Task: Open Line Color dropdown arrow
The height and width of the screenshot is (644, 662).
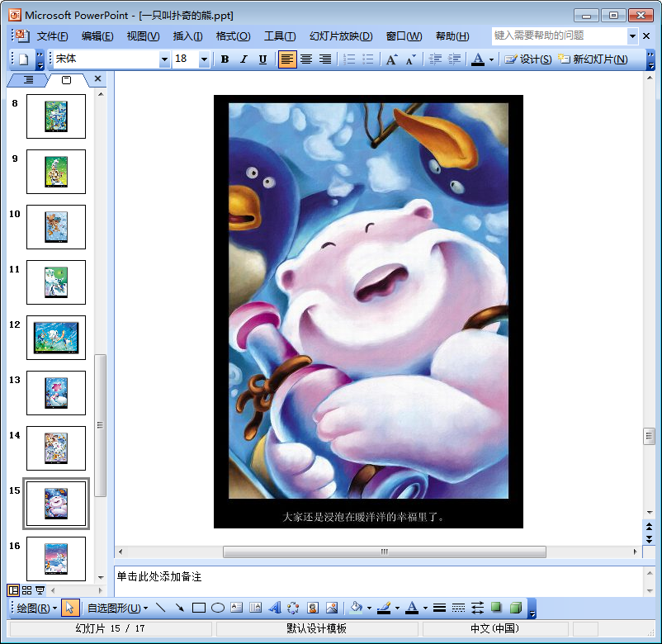Action: pos(397,608)
